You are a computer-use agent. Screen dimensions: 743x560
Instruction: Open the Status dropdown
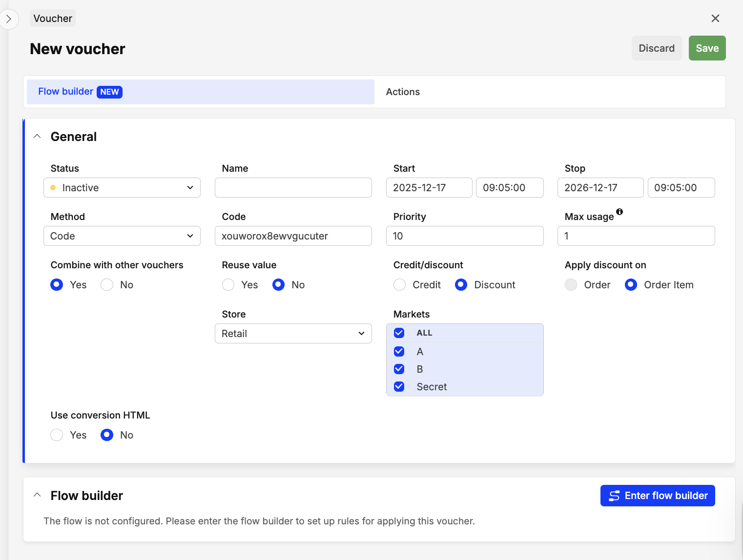pyautogui.click(x=122, y=188)
